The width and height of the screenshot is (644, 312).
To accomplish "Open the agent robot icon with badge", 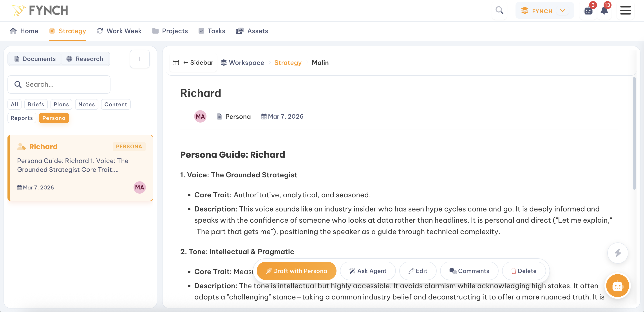I will coord(588,11).
